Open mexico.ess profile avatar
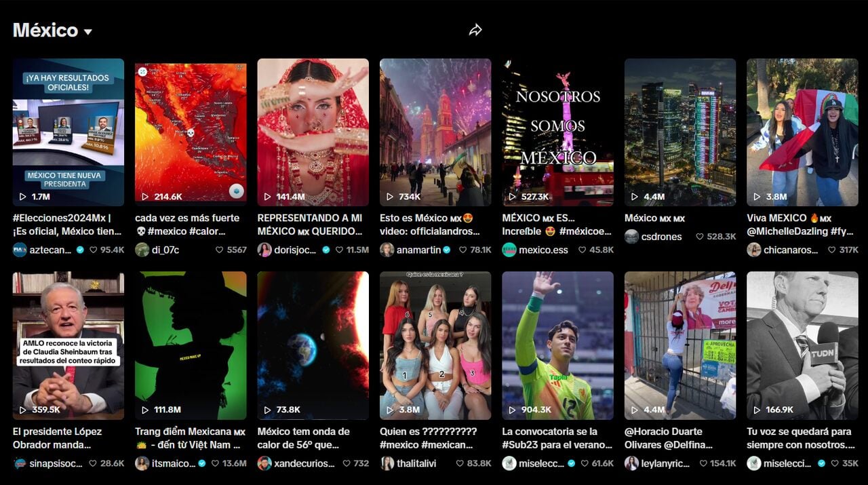 (509, 250)
